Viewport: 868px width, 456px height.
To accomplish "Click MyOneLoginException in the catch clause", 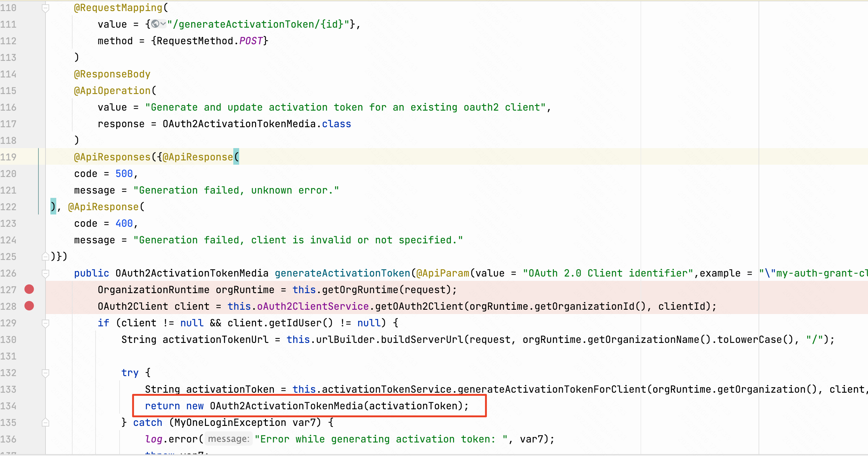I will (x=231, y=422).
